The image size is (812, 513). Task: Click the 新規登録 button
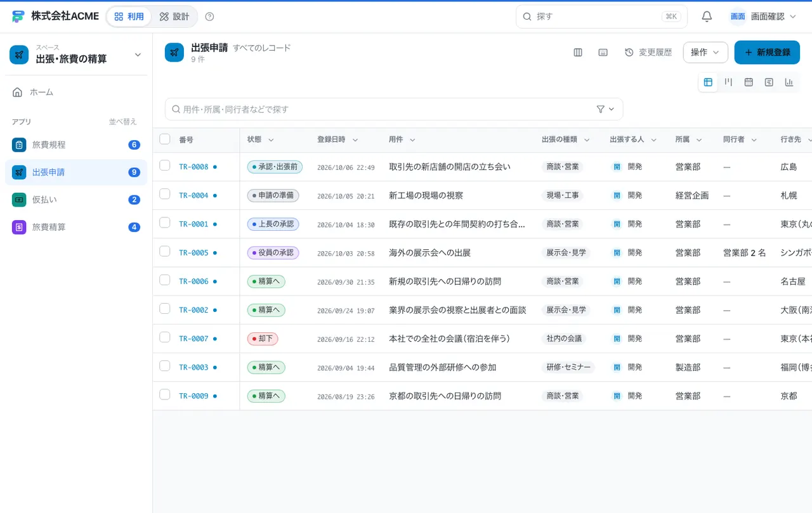point(767,53)
